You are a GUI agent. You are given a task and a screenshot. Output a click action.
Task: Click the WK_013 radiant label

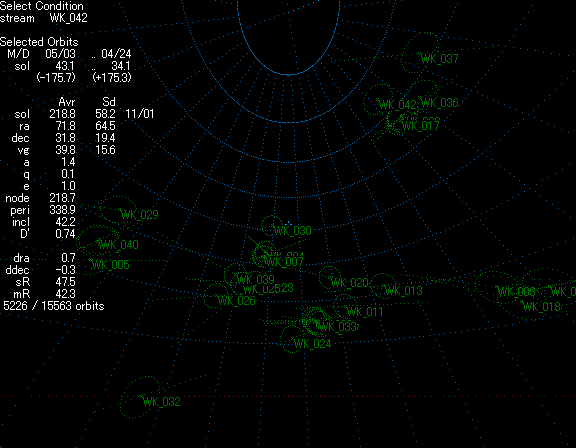403,291
